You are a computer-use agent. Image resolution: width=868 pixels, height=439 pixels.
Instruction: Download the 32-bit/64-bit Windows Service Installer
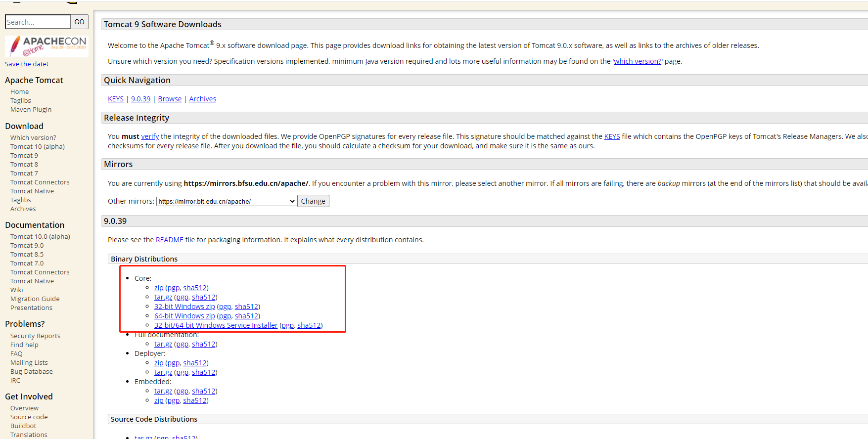pos(216,325)
